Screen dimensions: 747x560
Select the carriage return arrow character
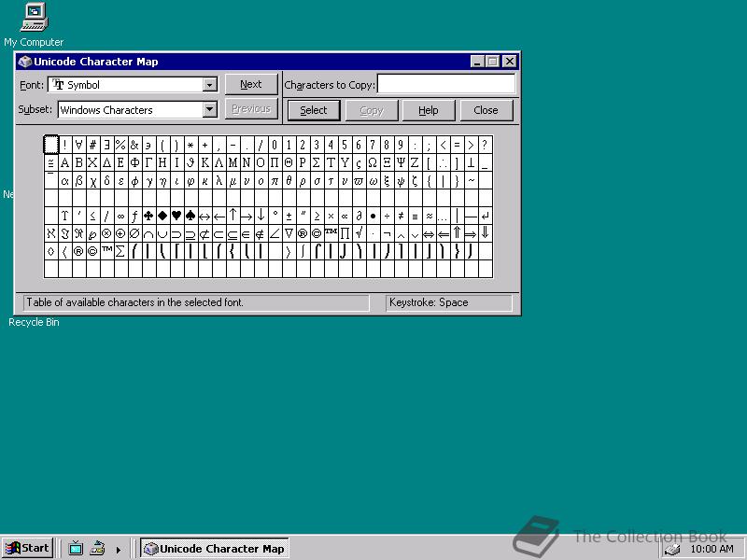coord(486,216)
